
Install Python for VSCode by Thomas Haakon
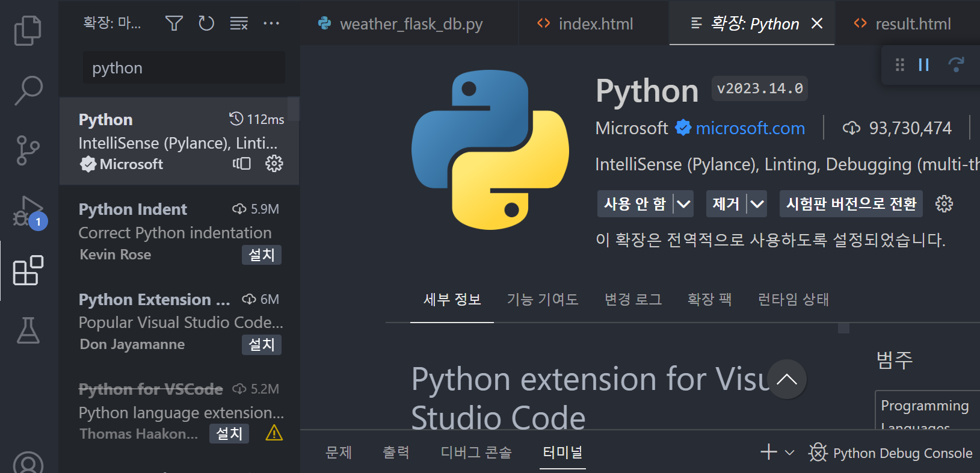click(229, 433)
